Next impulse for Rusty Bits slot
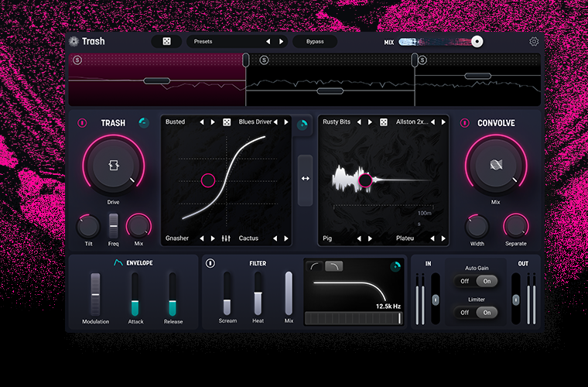Viewport: 588px width, 387px height. (x=370, y=122)
